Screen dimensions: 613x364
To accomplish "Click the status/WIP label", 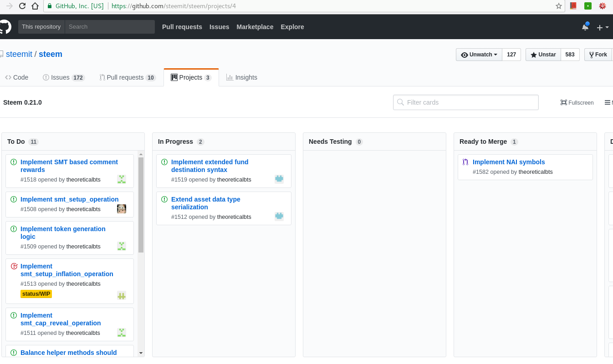I will point(36,294).
